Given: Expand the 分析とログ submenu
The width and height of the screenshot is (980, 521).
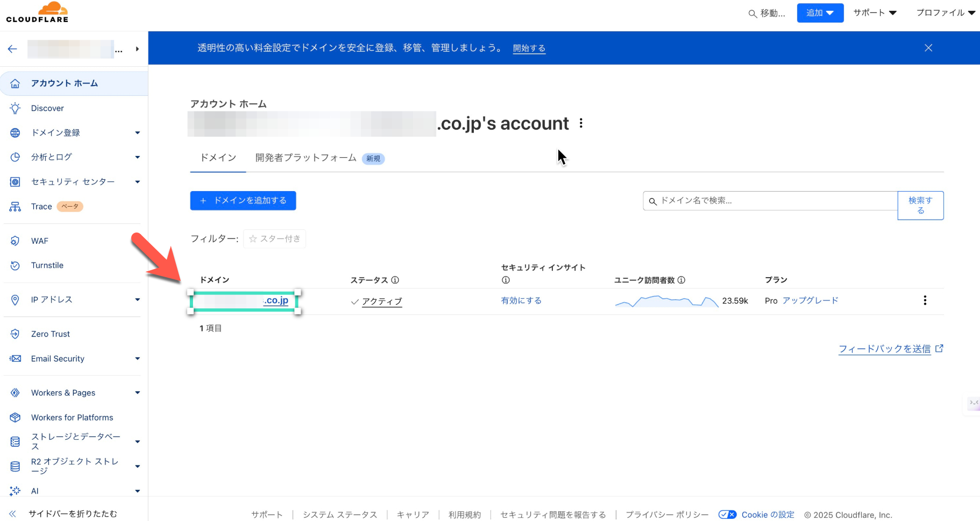Looking at the screenshot, I should (138, 157).
